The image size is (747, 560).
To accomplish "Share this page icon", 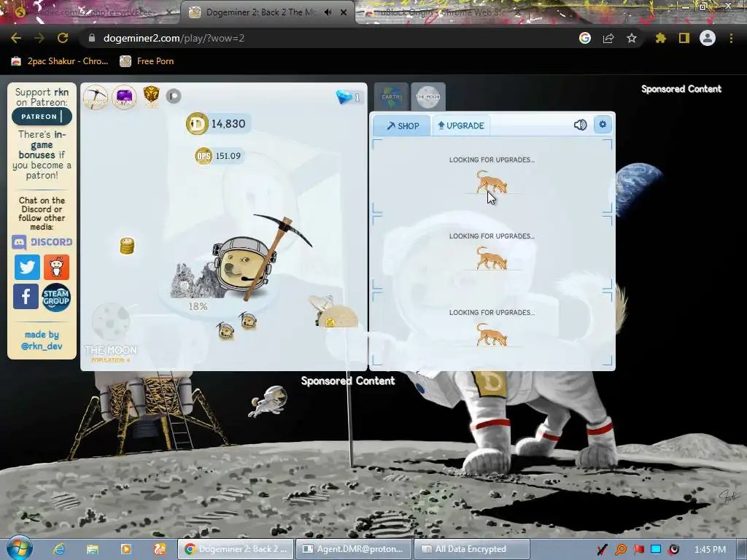I will coord(608,38).
